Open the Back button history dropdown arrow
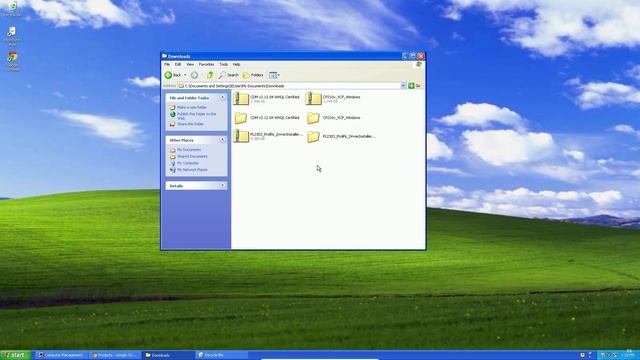 185,75
